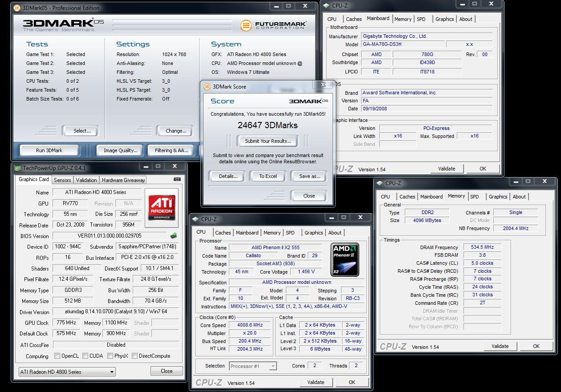
Task: Close the 3DMark Score dialog with the X
Action: [324, 85]
